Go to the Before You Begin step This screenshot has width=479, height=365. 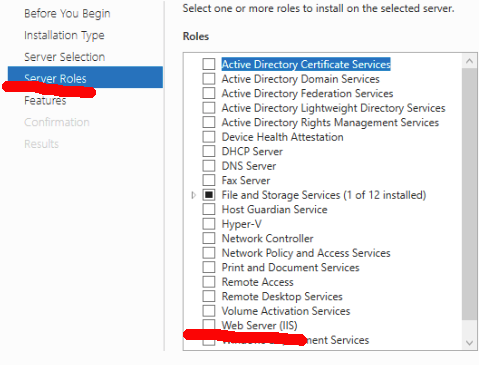(x=67, y=14)
